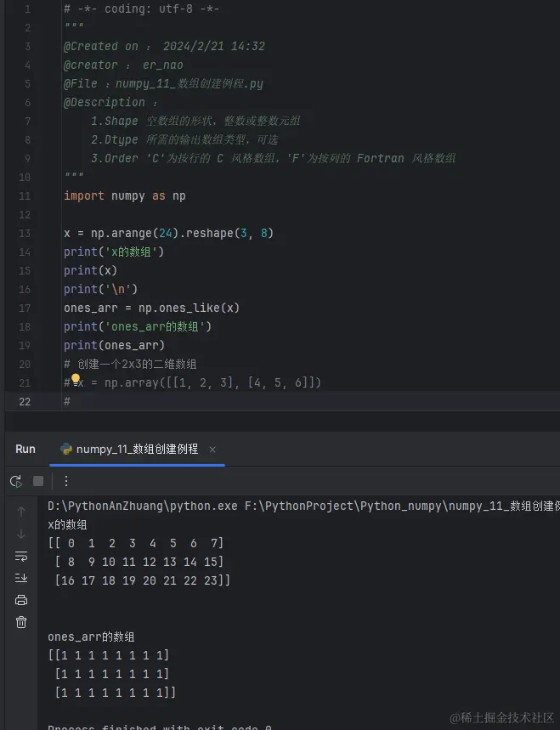Click the scroll to end icon

point(21,578)
